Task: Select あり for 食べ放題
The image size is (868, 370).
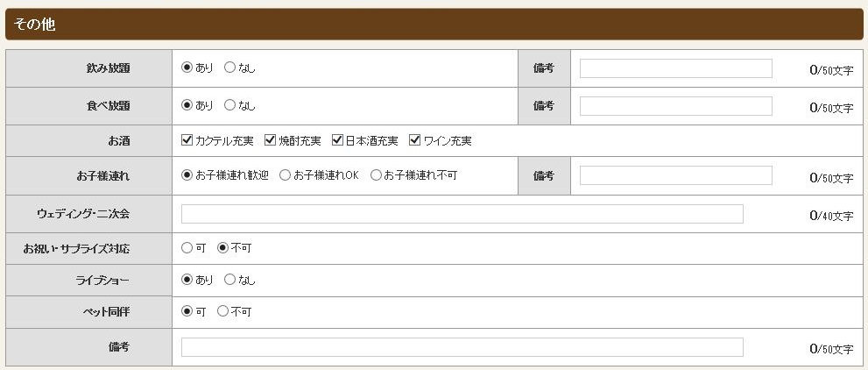Action: [187, 104]
